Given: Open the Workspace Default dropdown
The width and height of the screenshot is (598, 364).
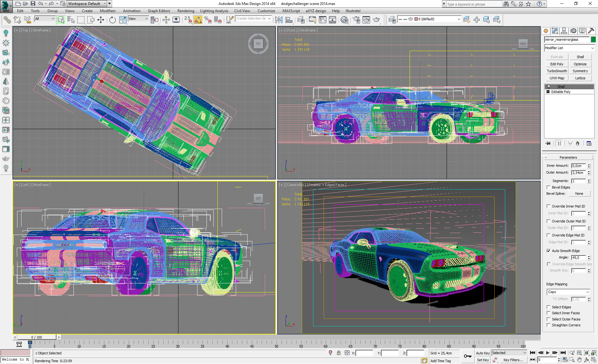Looking at the screenshot, I should [87, 4].
